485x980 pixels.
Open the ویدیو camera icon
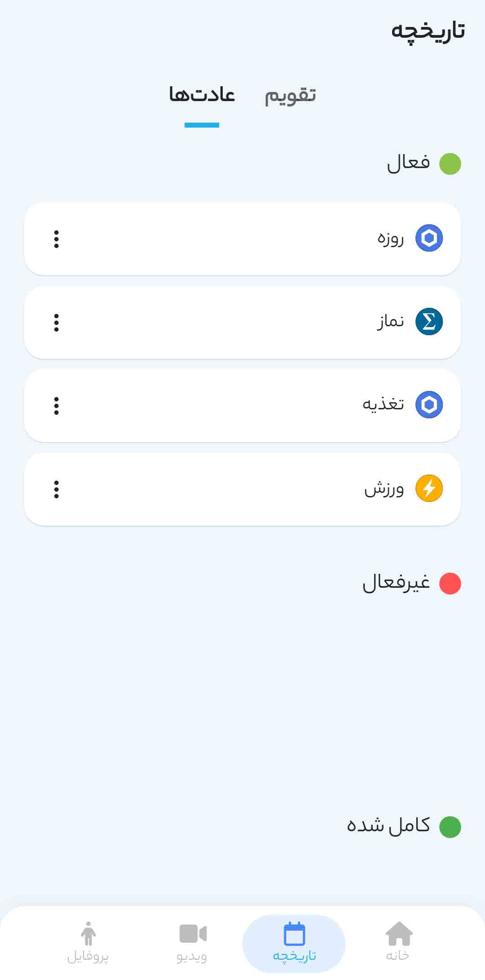[x=192, y=935]
